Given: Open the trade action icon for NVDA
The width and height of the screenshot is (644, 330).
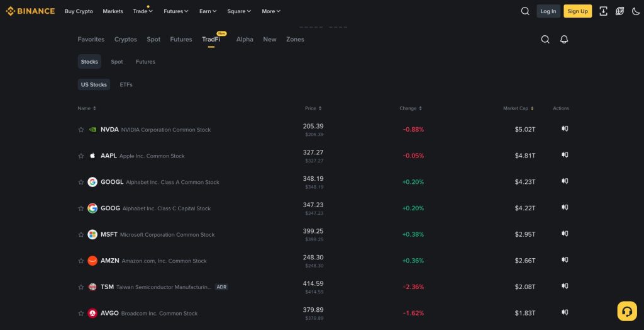Looking at the screenshot, I should tap(565, 129).
